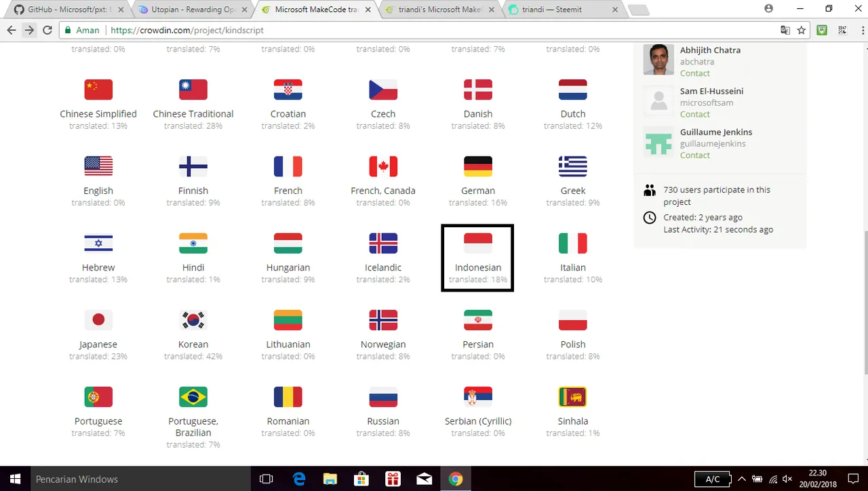
Task: Select the German flag icon
Action: point(478,166)
